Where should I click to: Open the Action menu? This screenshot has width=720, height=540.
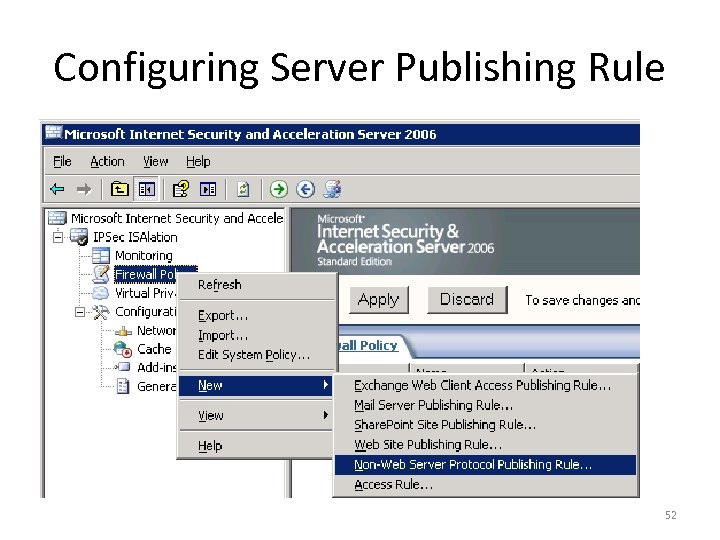click(x=107, y=162)
